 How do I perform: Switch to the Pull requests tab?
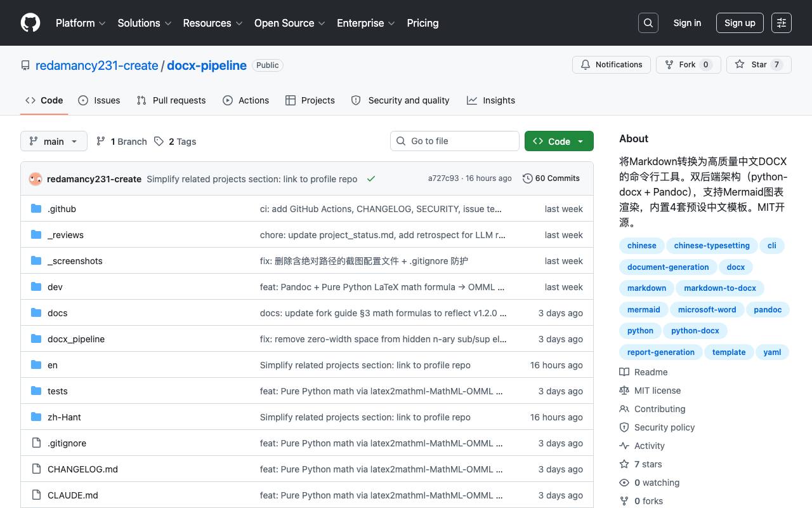[171, 100]
